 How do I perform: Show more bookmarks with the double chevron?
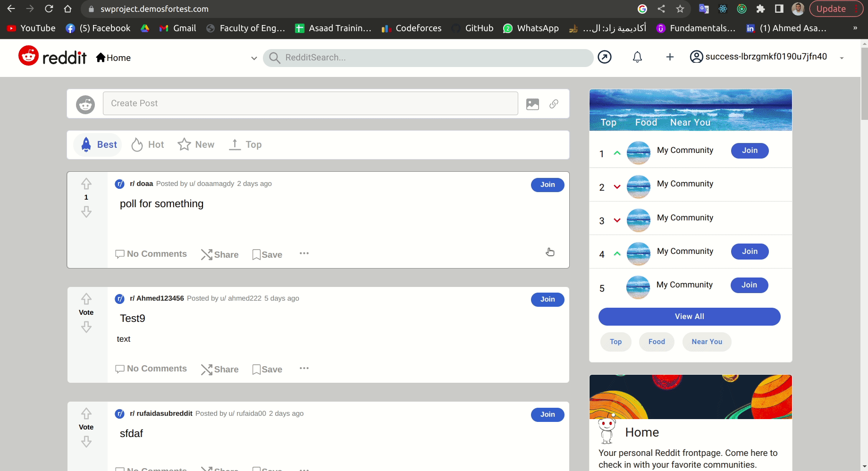pyautogui.click(x=855, y=28)
